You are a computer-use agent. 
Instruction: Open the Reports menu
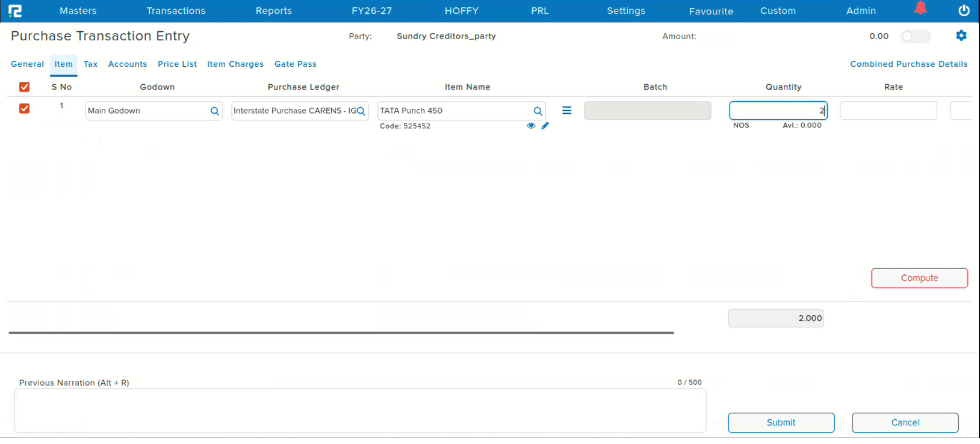(274, 11)
